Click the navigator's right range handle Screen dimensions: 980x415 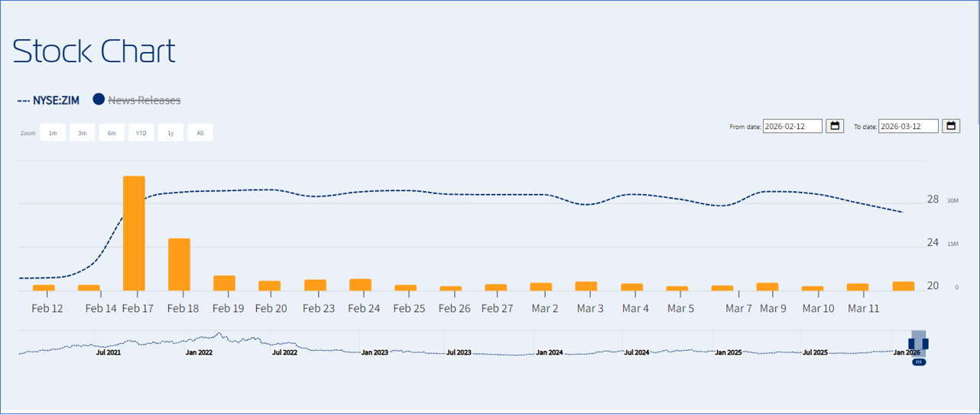(x=925, y=344)
